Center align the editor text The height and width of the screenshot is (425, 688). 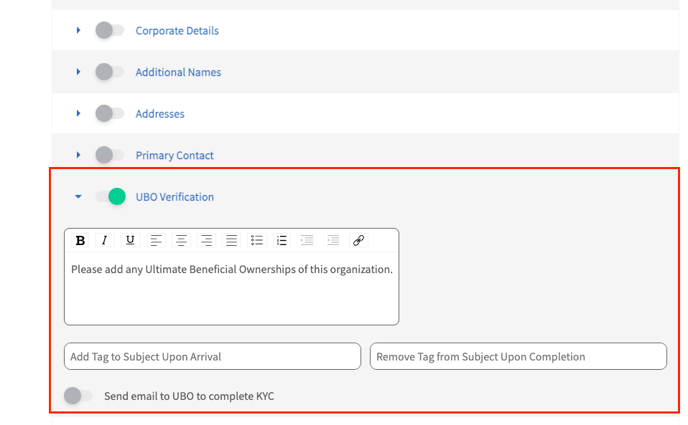pyautogui.click(x=181, y=240)
